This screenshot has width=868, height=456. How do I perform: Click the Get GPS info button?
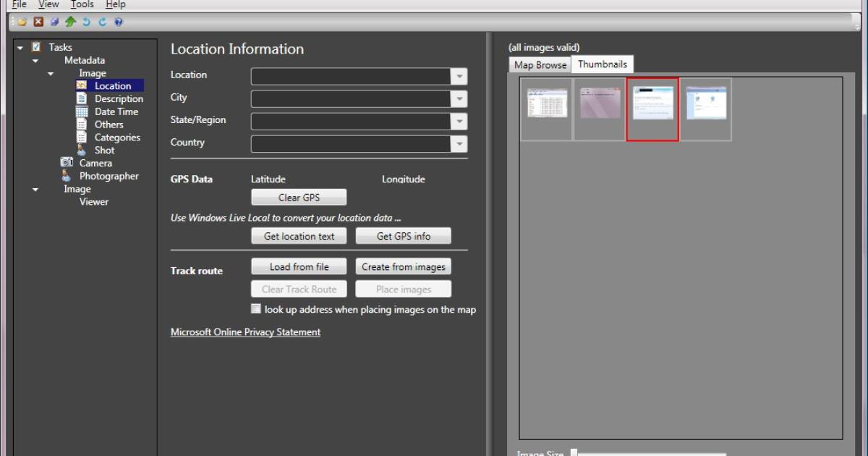403,235
